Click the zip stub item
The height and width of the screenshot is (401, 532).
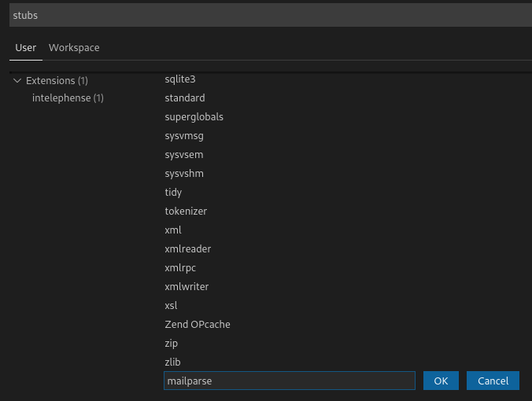pos(172,344)
